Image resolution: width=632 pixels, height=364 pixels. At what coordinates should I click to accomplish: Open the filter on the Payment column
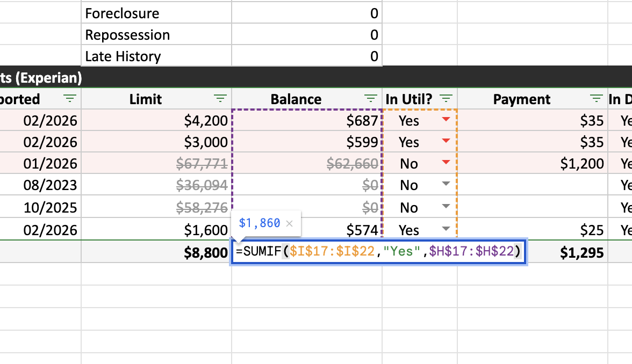point(596,99)
